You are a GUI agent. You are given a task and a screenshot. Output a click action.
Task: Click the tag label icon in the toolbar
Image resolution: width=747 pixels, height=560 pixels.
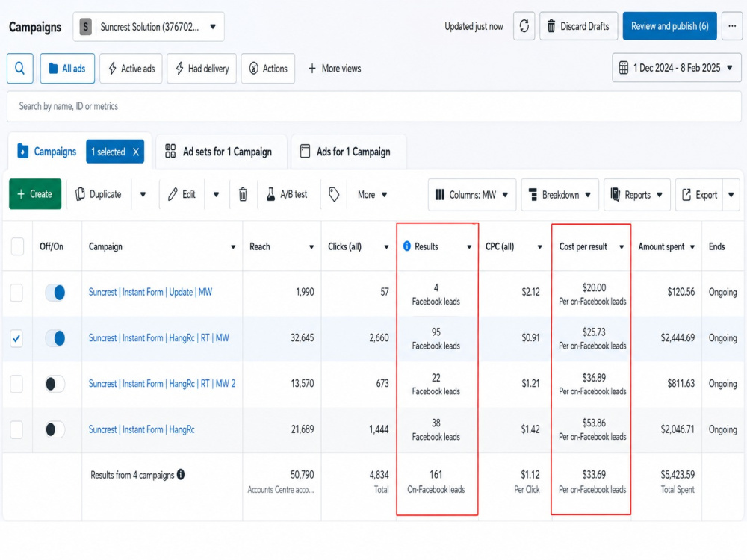(334, 194)
